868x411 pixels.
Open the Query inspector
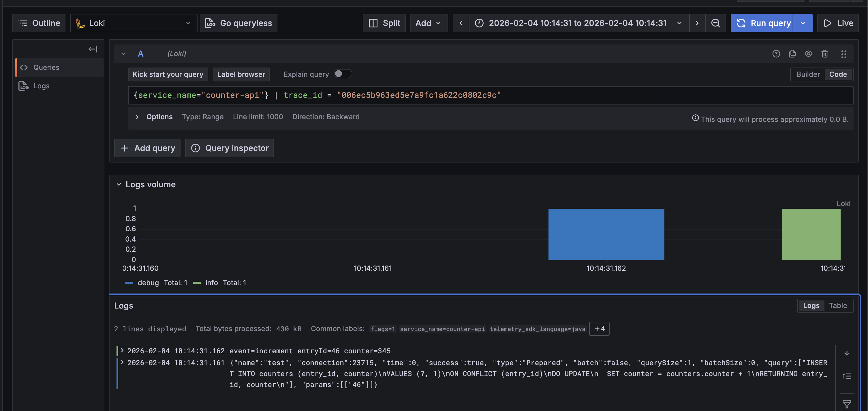click(x=230, y=148)
